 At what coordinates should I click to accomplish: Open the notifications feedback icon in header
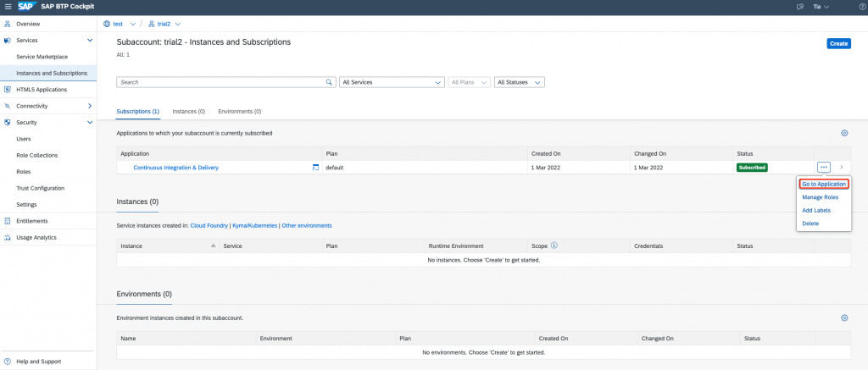pos(799,7)
